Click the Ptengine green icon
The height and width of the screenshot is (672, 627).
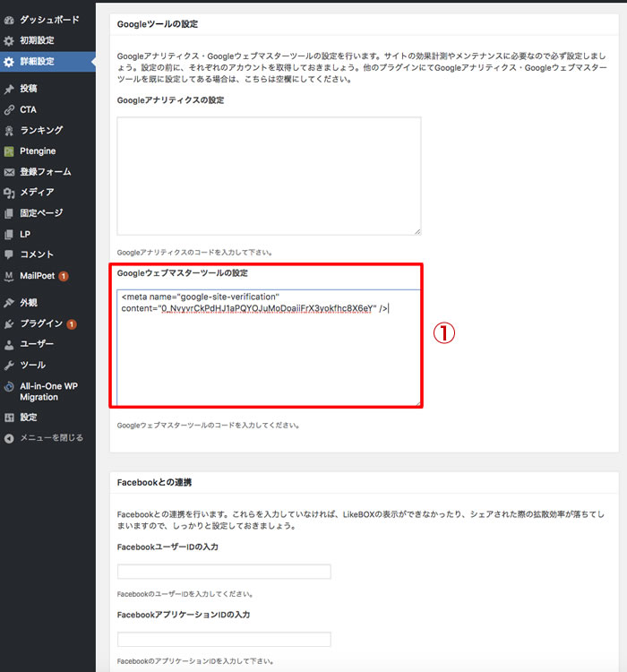click(x=9, y=151)
